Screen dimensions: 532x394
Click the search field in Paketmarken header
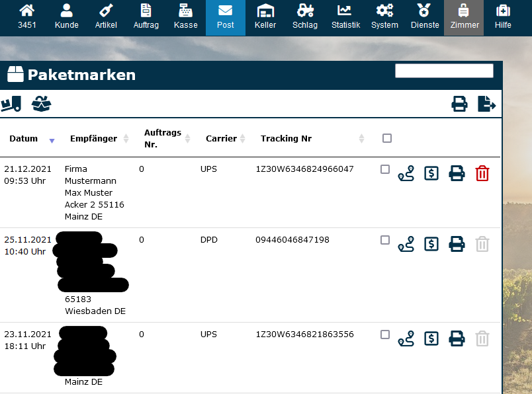coord(444,71)
